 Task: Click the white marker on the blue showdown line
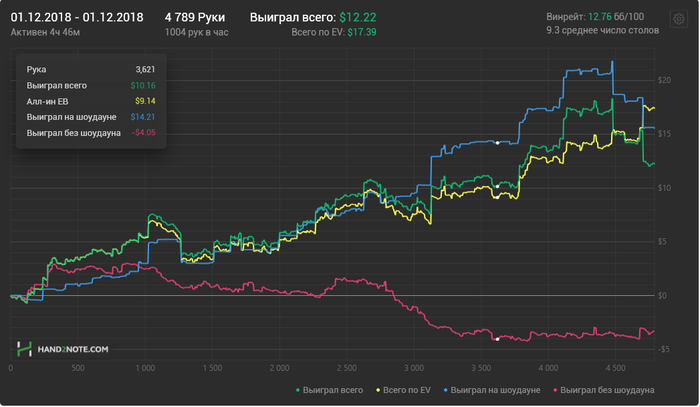497,143
